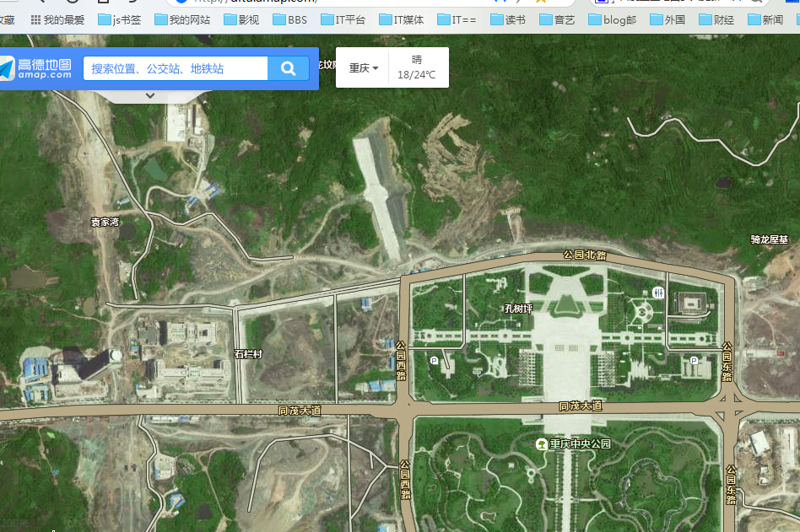Click the 袁家湾 map label
The width and height of the screenshot is (800, 532).
click(x=105, y=223)
